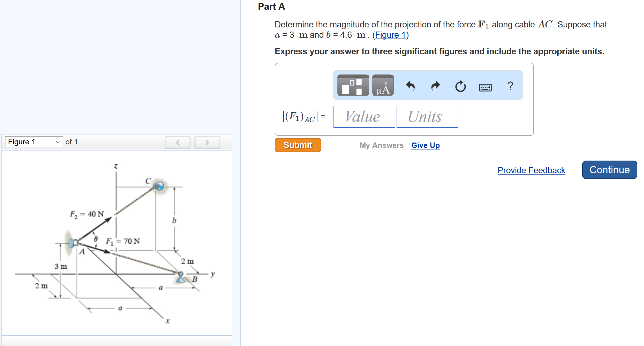Click the reset circular arrow icon
Viewport: 644px width, 346px height.
click(460, 86)
